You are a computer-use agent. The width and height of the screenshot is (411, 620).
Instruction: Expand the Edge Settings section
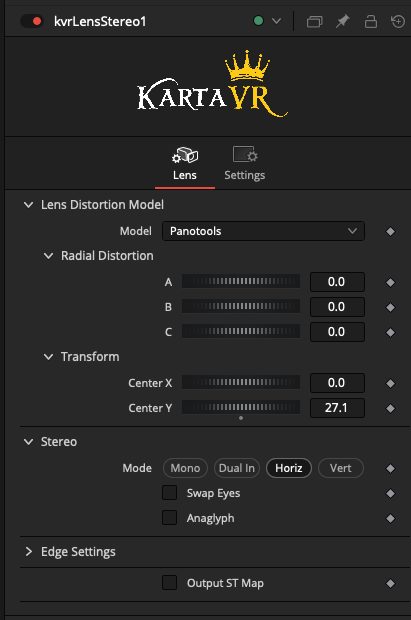pos(28,552)
